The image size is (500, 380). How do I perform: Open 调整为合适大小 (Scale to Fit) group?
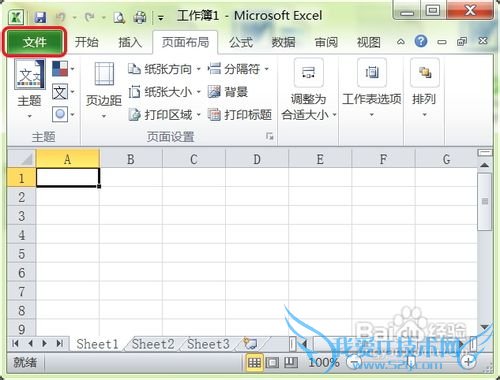coord(309,89)
